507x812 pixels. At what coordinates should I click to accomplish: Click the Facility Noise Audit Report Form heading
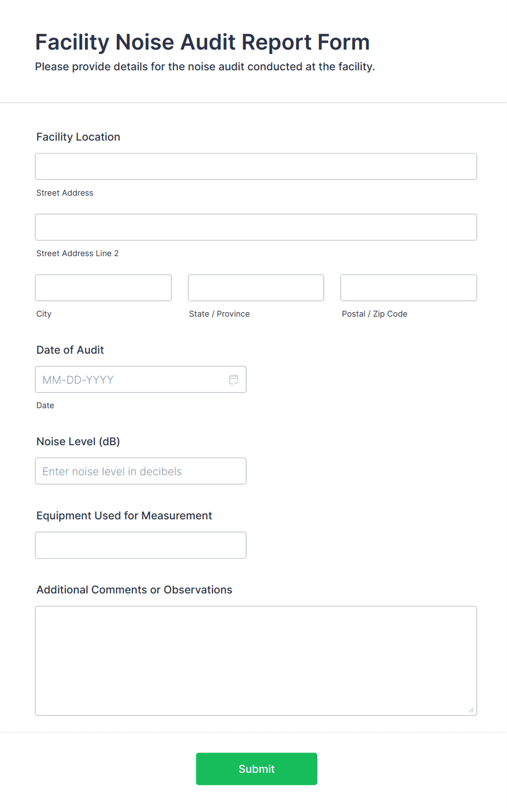click(x=202, y=42)
